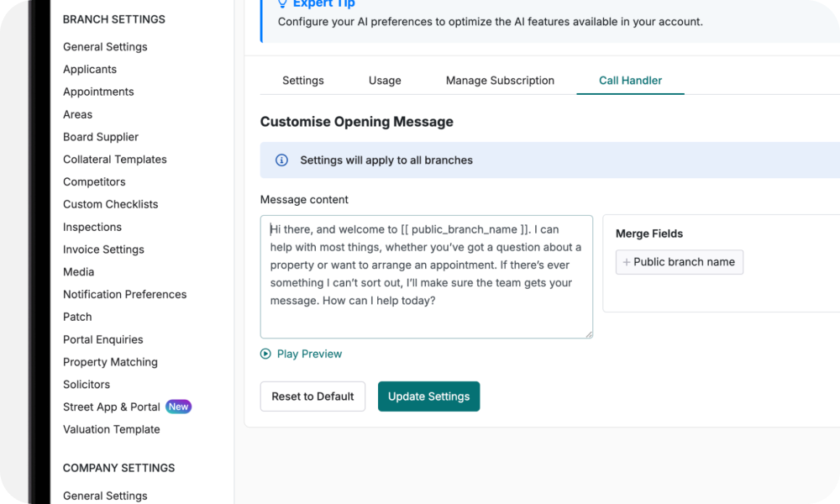Switch to the Manage Subscription tab
840x504 pixels.
pyautogui.click(x=500, y=80)
